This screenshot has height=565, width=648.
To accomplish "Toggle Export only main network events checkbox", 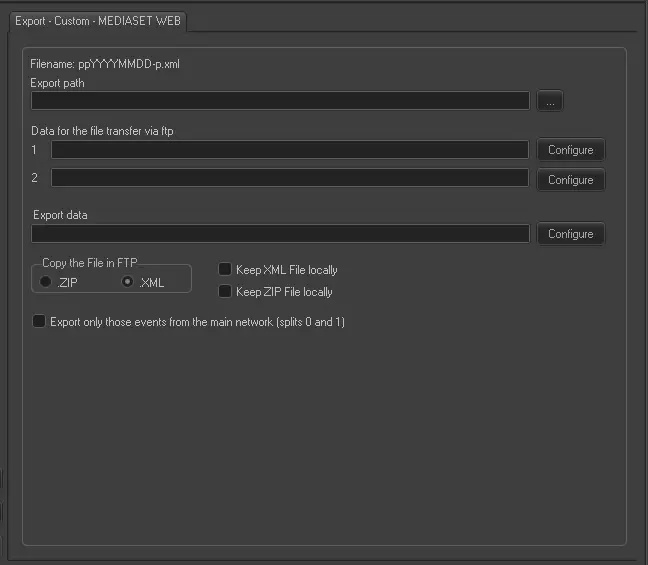I will coord(40,322).
